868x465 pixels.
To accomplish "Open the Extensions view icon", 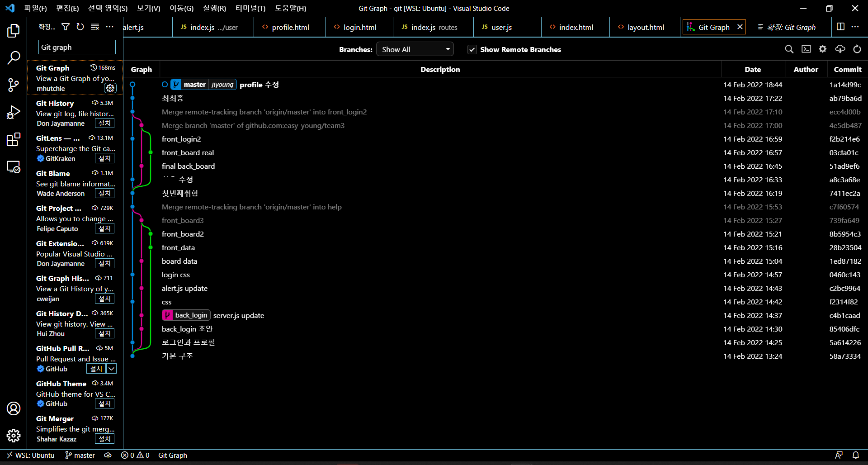I will [14, 139].
